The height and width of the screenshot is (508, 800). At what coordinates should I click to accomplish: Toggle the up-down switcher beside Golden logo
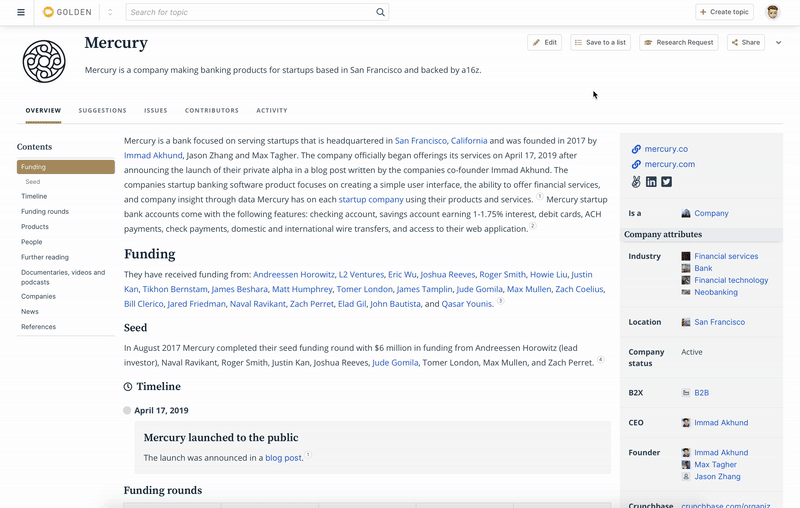point(110,12)
